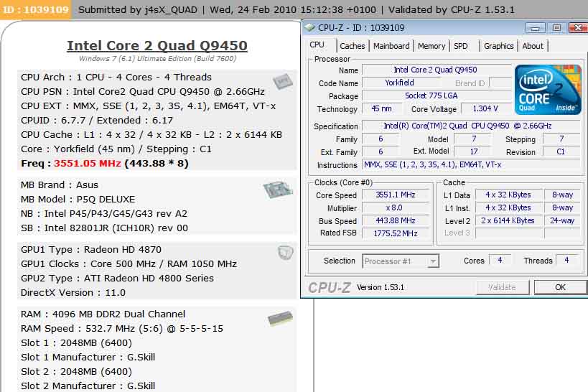This screenshot has height=392, width=588.
Task: Click the motherboard icon next to MB Brand
Action: pos(278,190)
